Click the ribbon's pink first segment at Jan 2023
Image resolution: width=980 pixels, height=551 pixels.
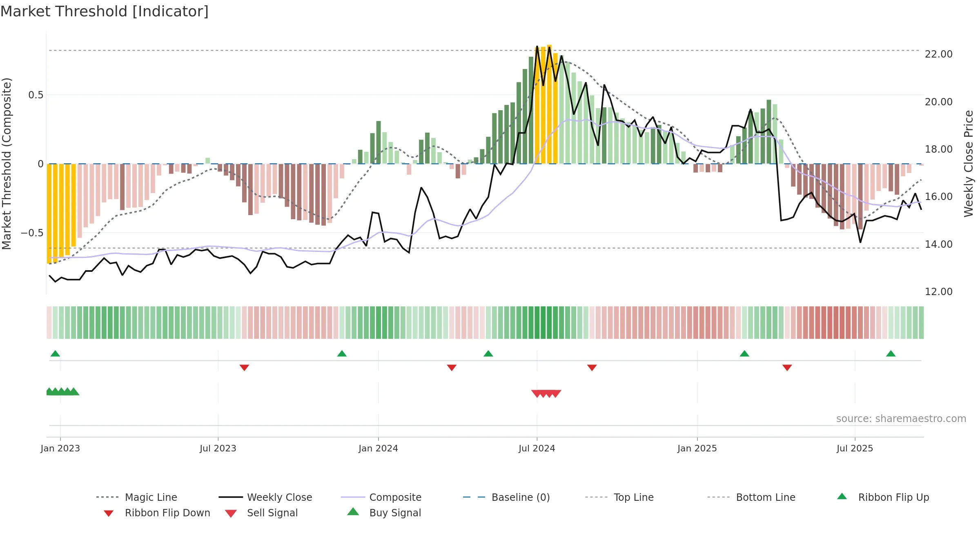pos(49,322)
